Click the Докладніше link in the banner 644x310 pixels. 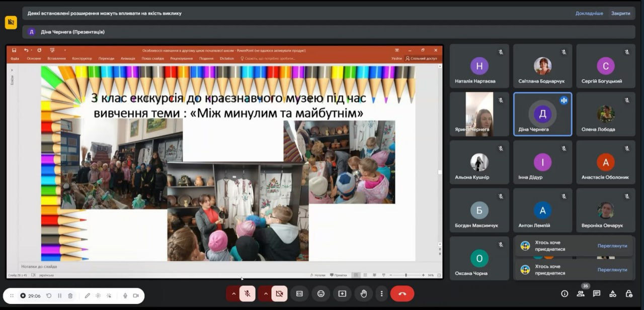tap(589, 14)
